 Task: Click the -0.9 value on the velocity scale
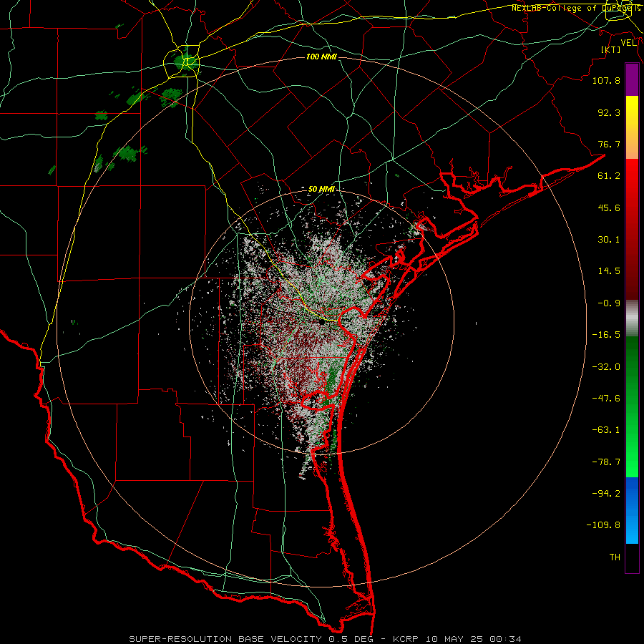click(609, 303)
